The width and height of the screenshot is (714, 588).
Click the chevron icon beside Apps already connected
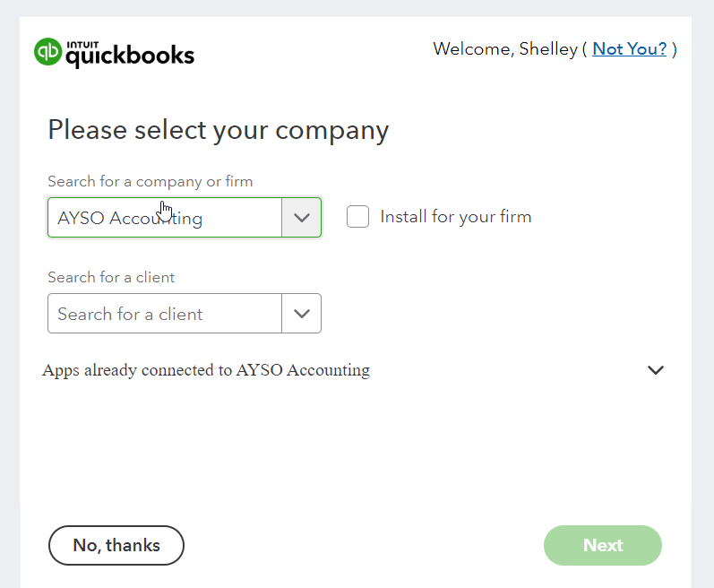656,370
